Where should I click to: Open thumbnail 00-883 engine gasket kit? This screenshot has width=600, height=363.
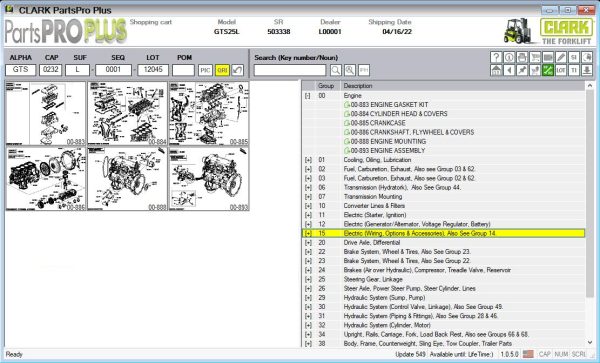click(46, 113)
